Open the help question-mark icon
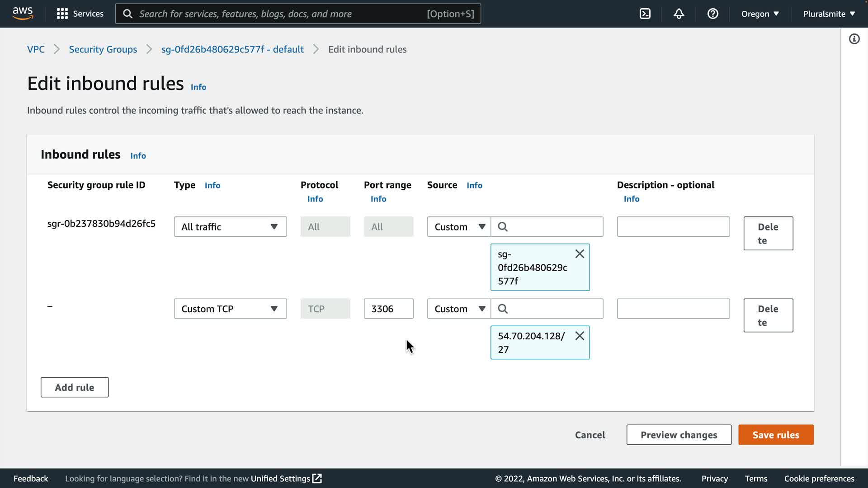Viewport: 868px width, 488px height. pyautogui.click(x=713, y=14)
